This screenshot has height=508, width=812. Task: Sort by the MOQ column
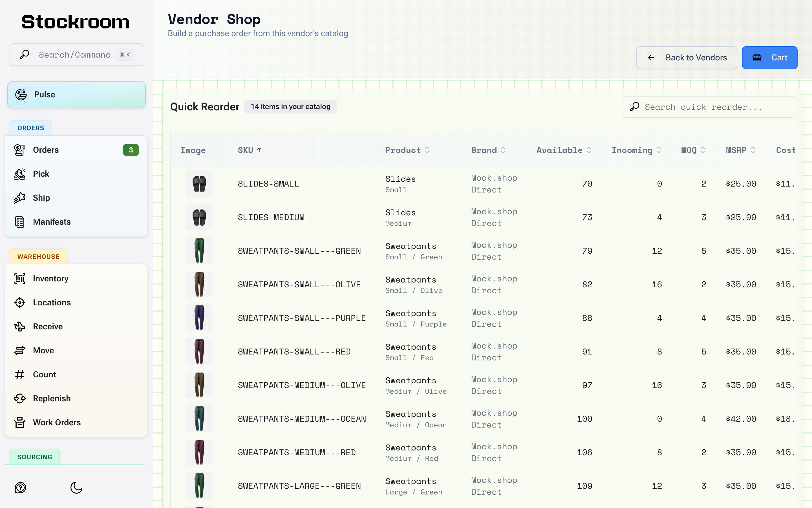[x=693, y=150]
